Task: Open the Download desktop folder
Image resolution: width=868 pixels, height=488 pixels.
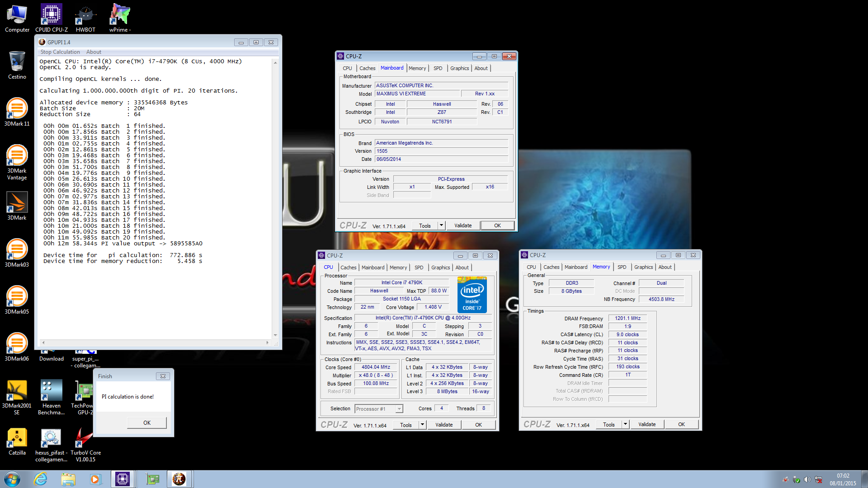Action: 52,355
